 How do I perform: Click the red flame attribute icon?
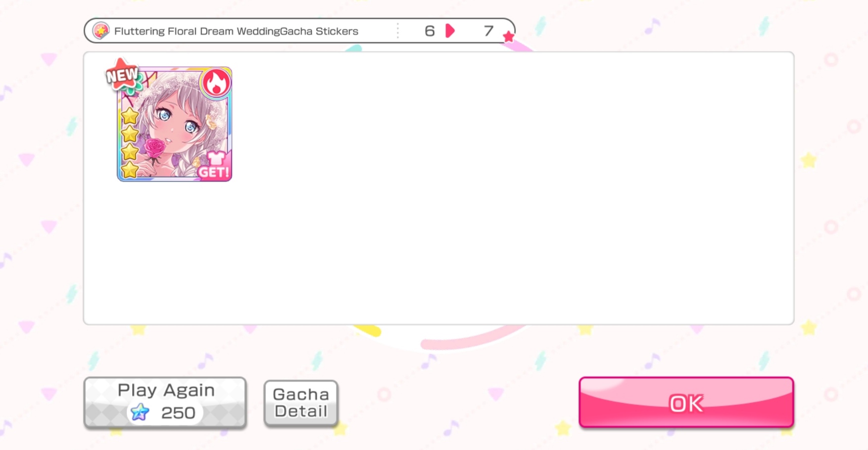click(x=216, y=83)
